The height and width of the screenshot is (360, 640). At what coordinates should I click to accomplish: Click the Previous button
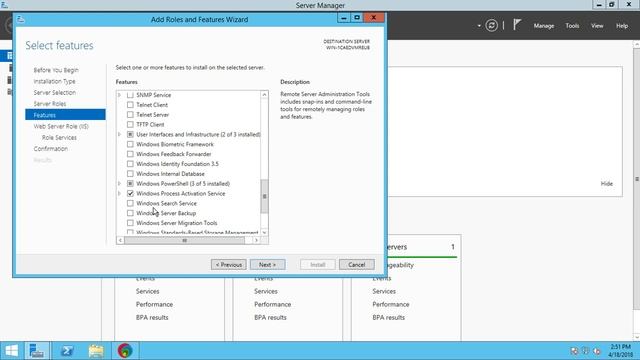[229, 264]
